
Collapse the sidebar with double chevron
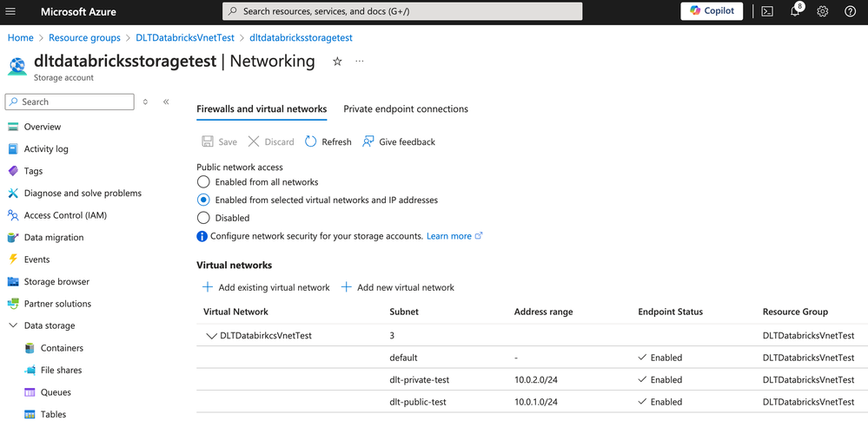tap(165, 102)
